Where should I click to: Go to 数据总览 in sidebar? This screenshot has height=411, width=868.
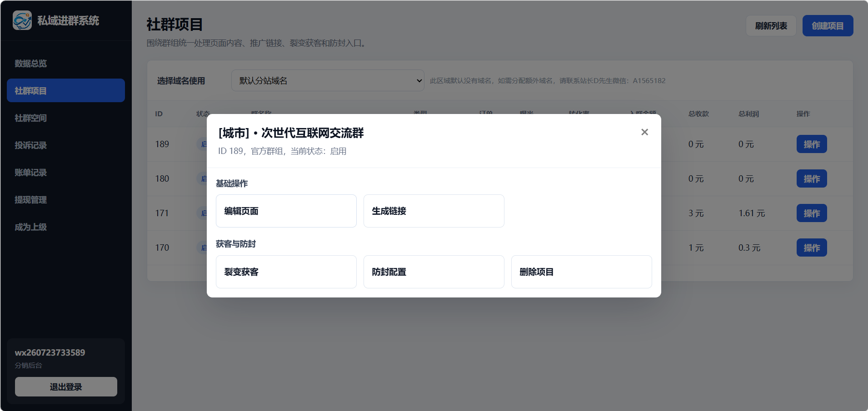66,63
